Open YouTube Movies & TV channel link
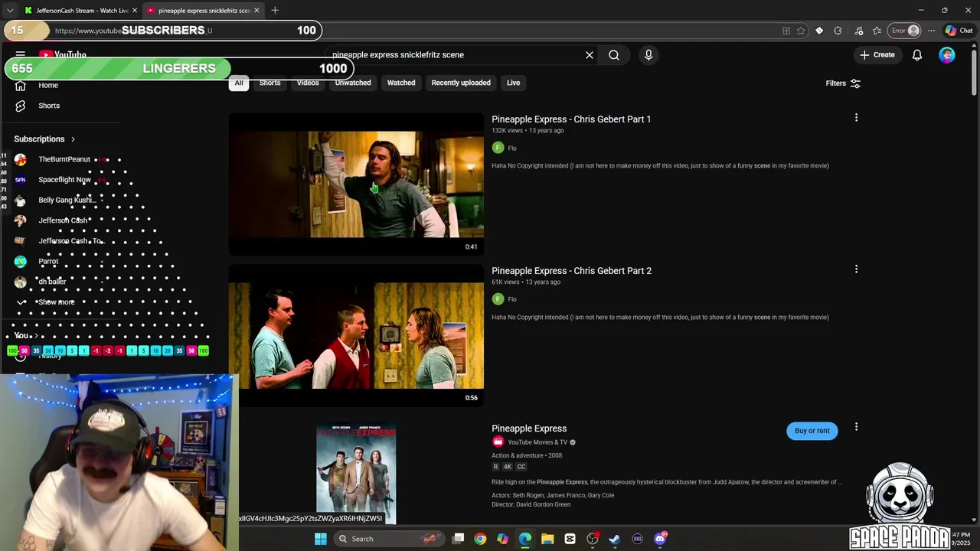The height and width of the screenshot is (551, 980). [537, 442]
